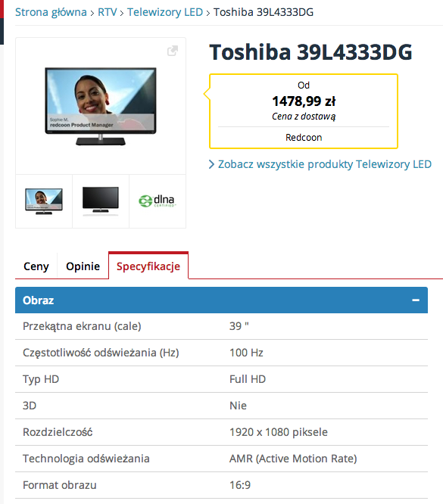The height and width of the screenshot is (504, 443).
Task: Click the '3D' row label
Action: 30,406
